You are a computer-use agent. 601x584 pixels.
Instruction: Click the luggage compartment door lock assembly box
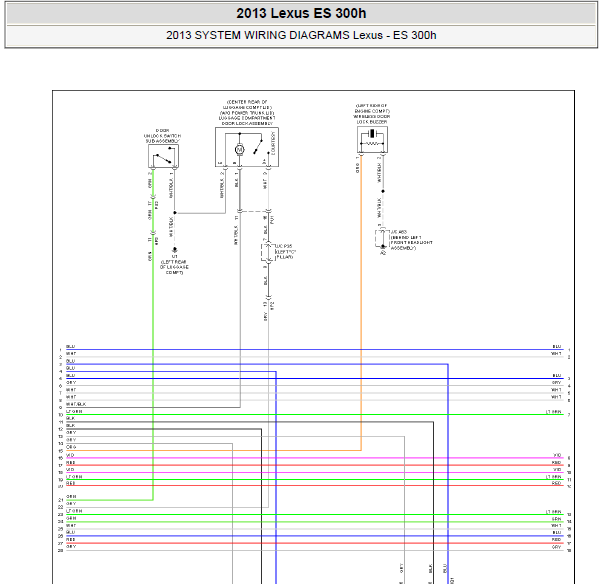(247, 147)
